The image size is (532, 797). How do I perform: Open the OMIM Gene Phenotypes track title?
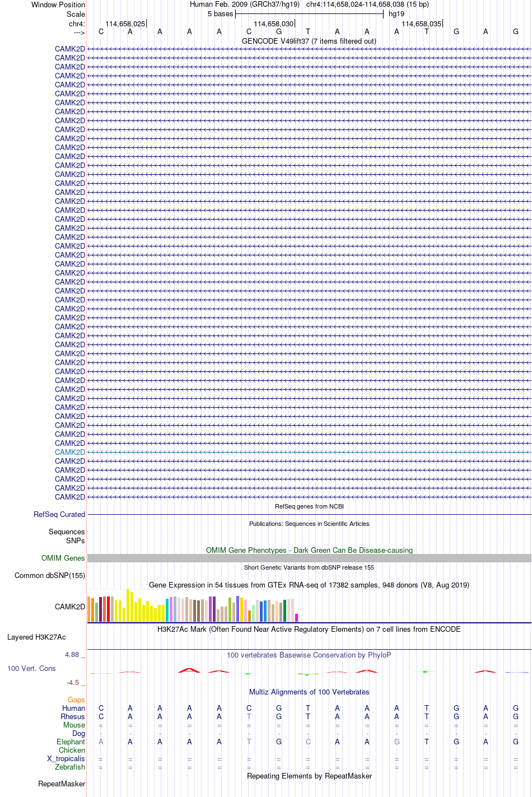point(309,550)
